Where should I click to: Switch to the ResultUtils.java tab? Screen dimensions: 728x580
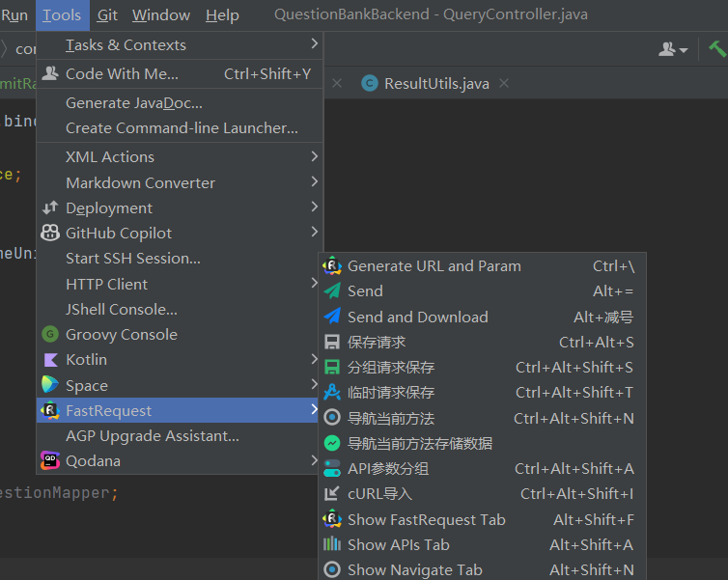(x=436, y=84)
